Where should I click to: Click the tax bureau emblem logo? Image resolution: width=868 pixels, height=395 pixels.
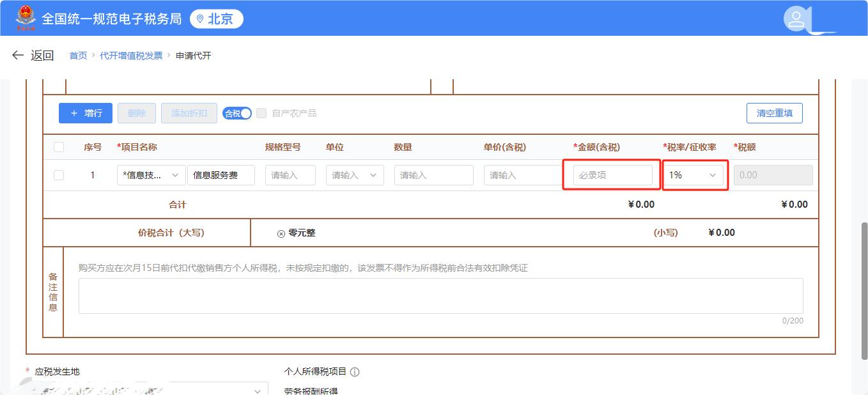coord(26,18)
